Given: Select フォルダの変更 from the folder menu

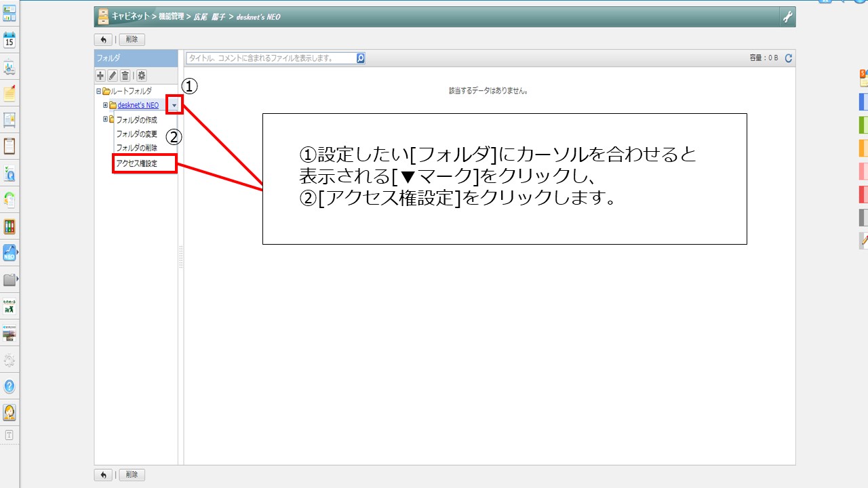Looking at the screenshot, I should point(136,134).
